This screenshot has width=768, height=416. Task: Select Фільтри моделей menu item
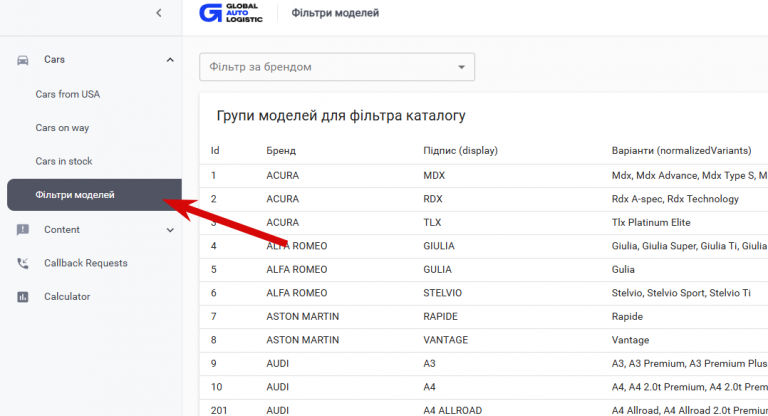(x=94, y=195)
